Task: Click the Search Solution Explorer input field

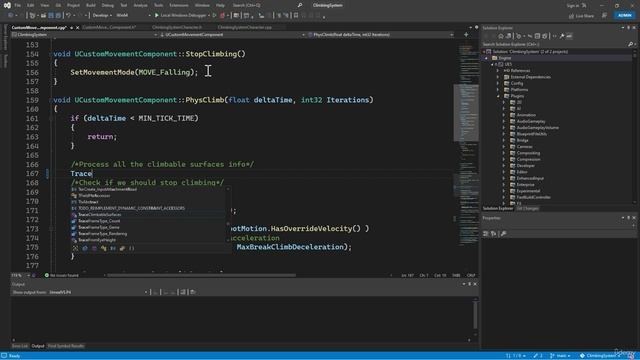Action: pyautogui.click(x=554, y=44)
